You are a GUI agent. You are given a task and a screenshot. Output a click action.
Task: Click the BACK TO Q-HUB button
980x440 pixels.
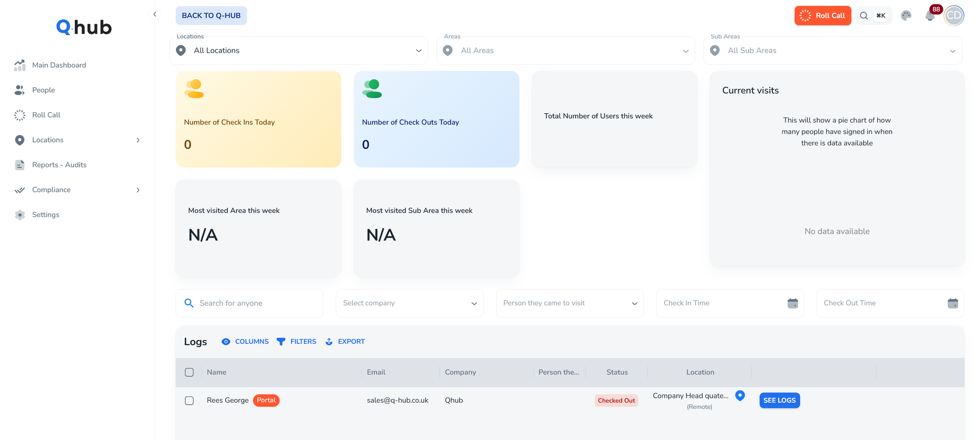coord(211,15)
